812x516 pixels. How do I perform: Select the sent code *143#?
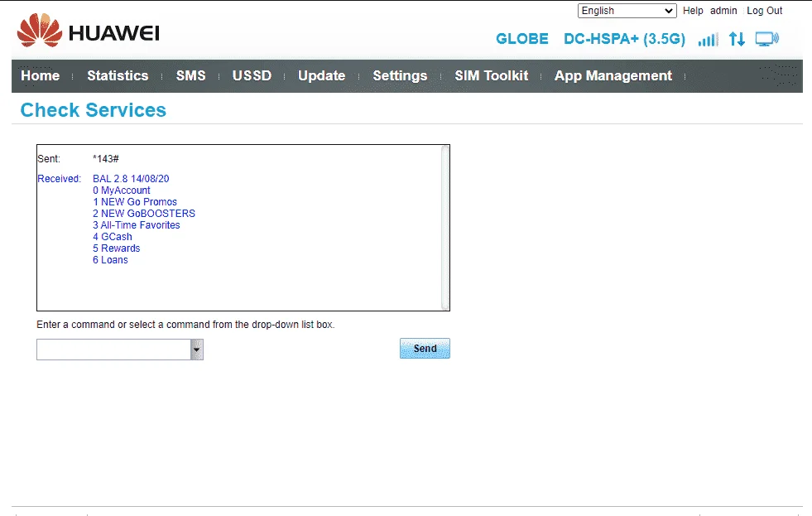click(x=106, y=158)
